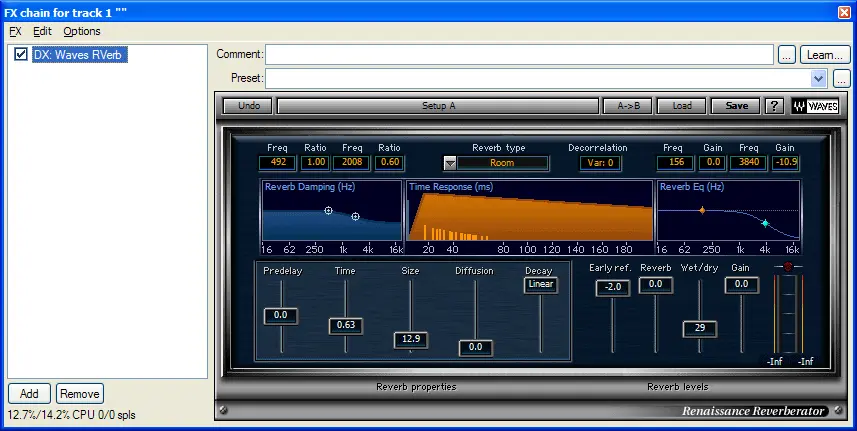
Task: Expand the Preset combo box arrow
Action: point(818,79)
